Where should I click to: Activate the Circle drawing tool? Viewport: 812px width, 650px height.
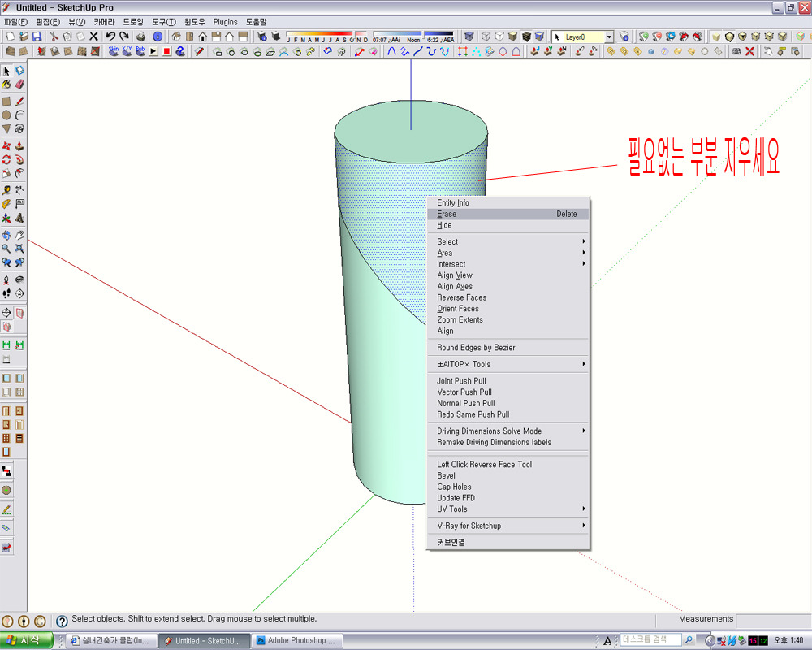[x=6, y=115]
